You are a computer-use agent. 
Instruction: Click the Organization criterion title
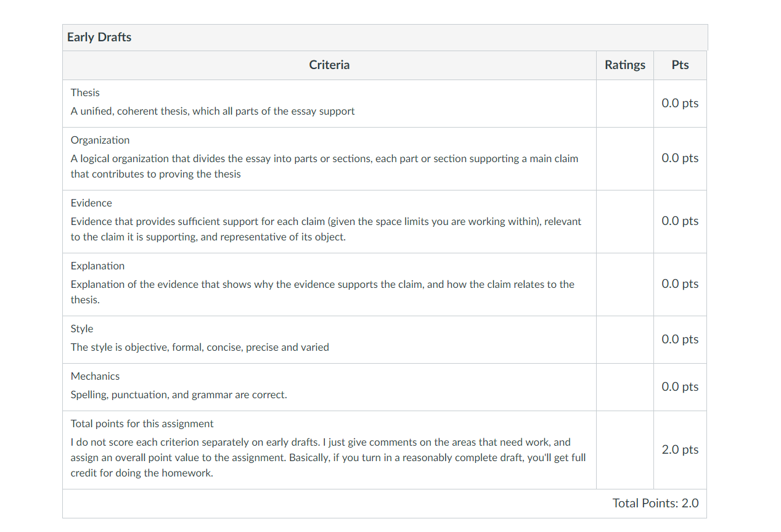pyautogui.click(x=100, y=140)
